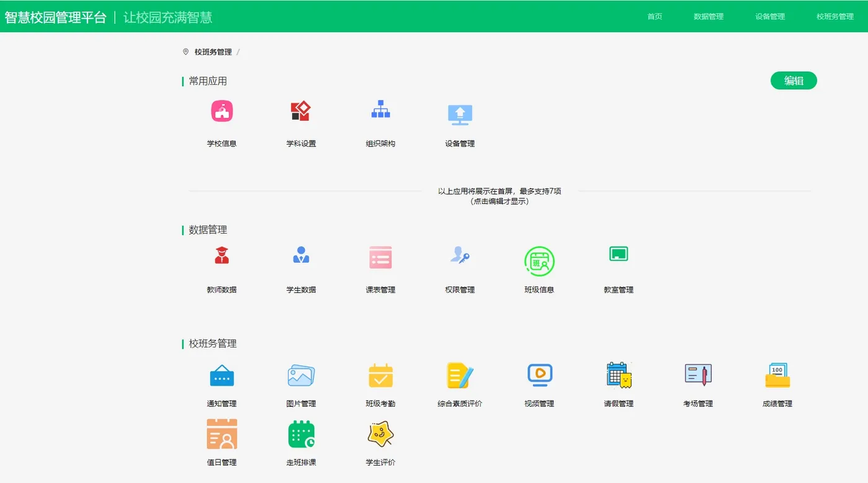Screen dimensions: 868x483
Task: Open the 通知管理 application
Action: pyautogui.click(x=221, y=375)
